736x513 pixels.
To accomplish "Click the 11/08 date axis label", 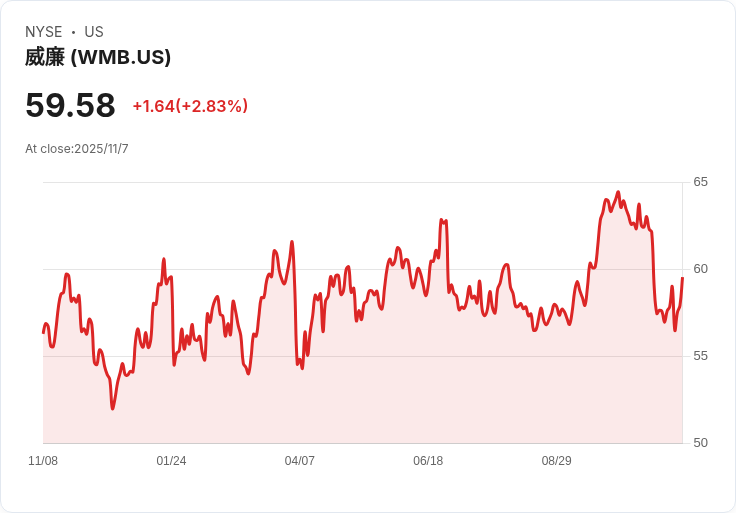I will (43, 461).
